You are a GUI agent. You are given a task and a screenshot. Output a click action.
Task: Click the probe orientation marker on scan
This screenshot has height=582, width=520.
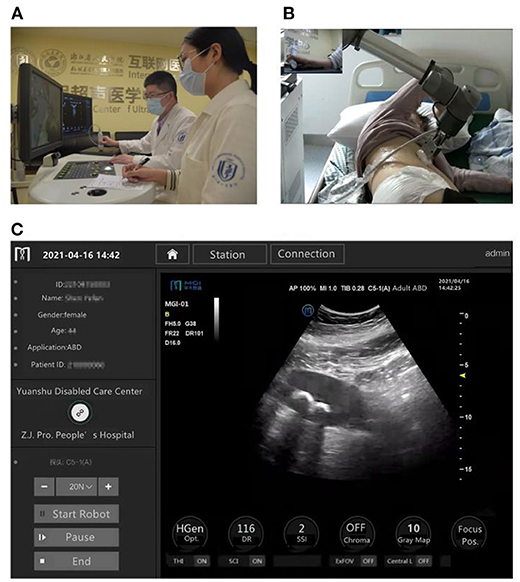pos(308,310)
